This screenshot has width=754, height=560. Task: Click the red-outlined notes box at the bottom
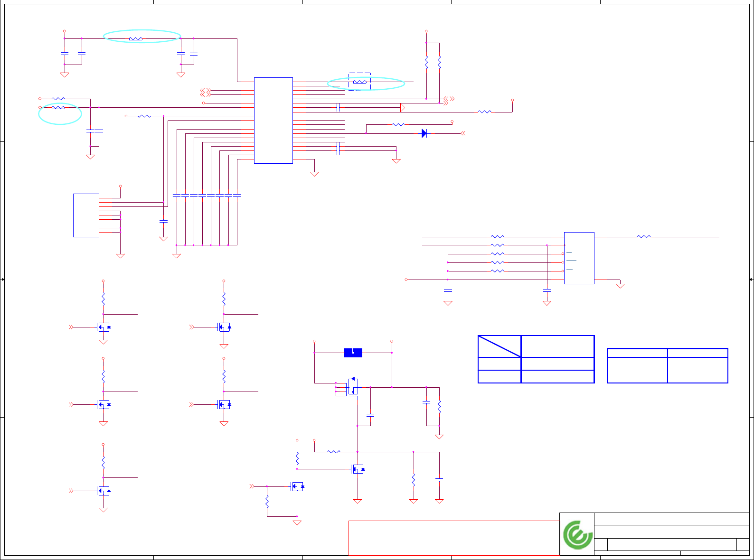(454, 538)
